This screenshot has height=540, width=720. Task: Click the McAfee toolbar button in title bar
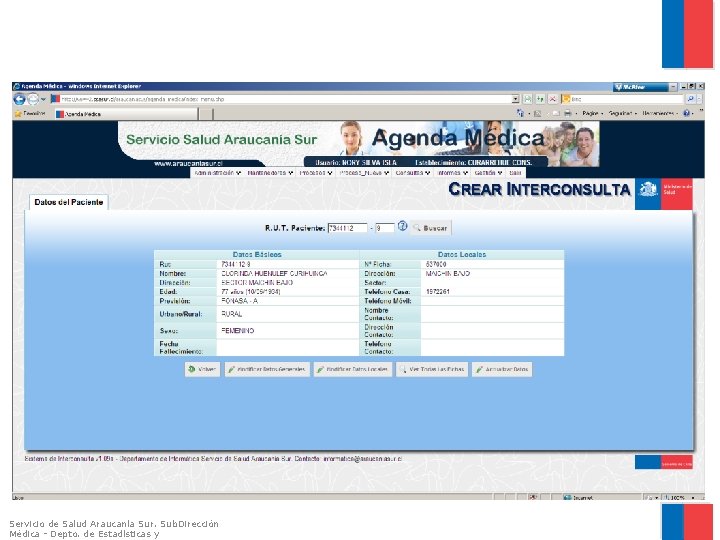(x=641, y=87)
